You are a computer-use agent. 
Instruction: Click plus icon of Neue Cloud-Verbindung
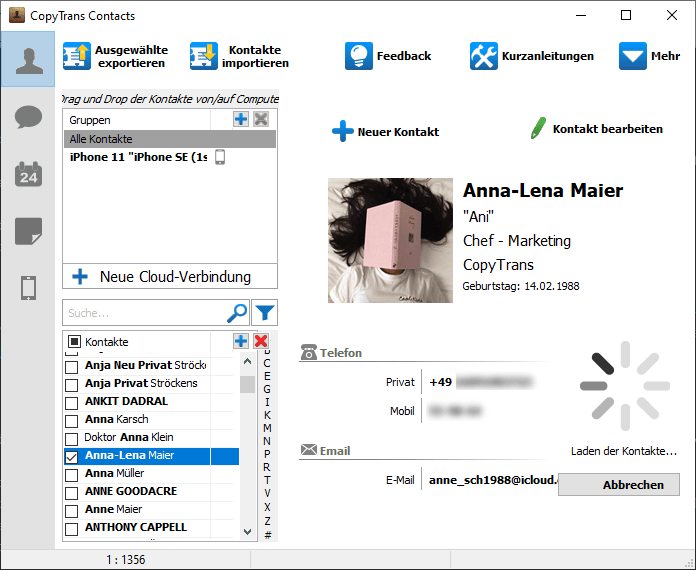[x=80, y=277]
